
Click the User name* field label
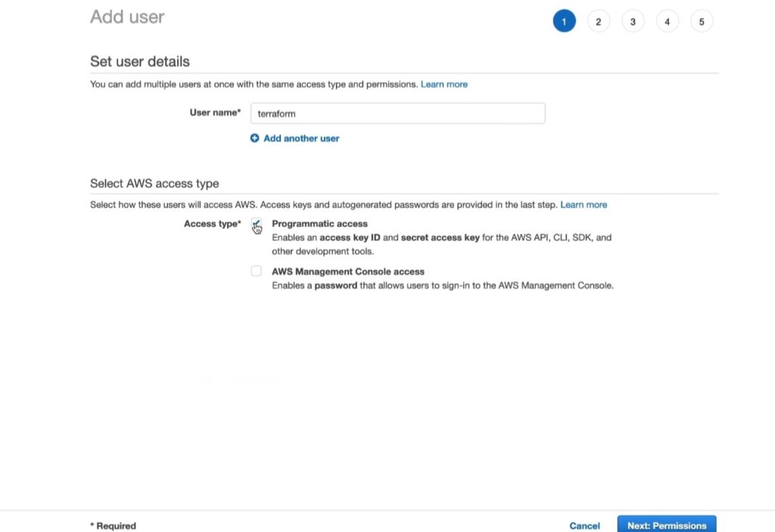[x=215, y=113]
